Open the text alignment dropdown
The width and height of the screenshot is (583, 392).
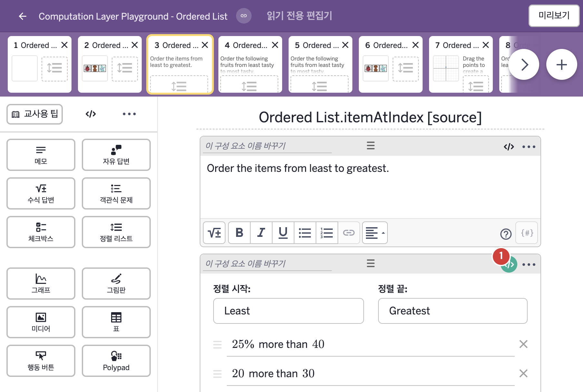click(x=375, y=233)
